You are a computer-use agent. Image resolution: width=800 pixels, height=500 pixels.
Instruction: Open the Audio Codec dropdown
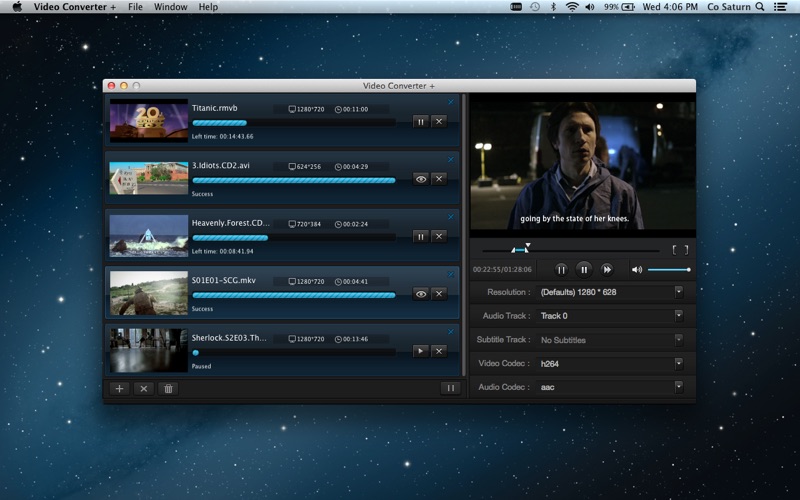(609, 387)
